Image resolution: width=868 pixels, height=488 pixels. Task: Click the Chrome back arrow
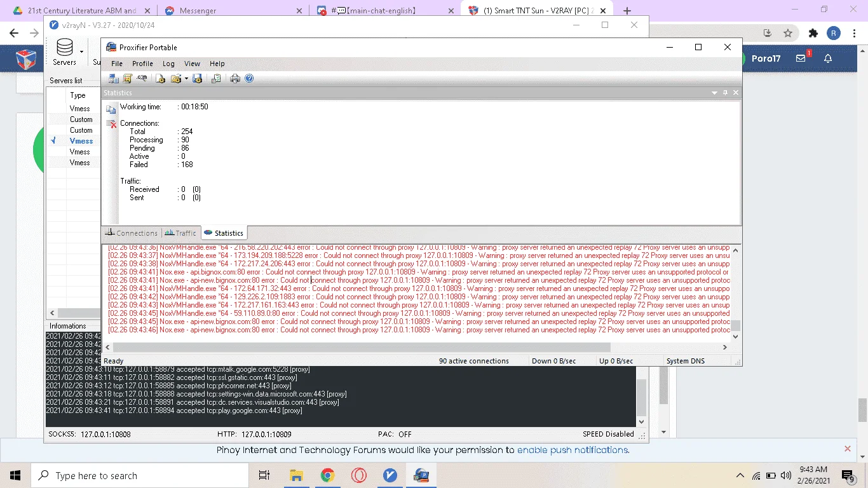(x=13, y=33)
